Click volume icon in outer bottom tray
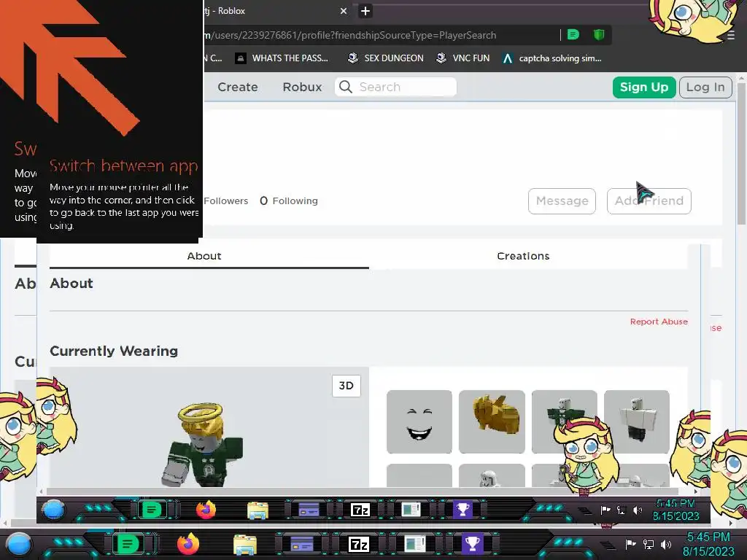The image size is (747, 560). point(666,544)
